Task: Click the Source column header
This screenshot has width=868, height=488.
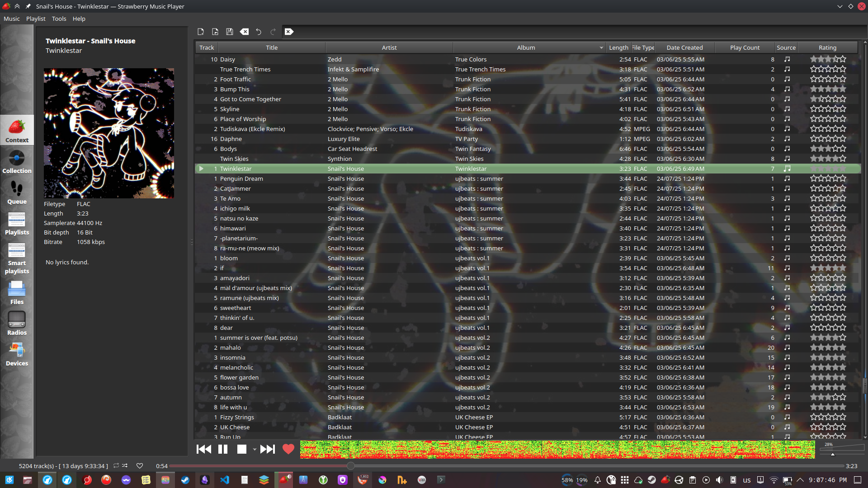Action: 786,47
